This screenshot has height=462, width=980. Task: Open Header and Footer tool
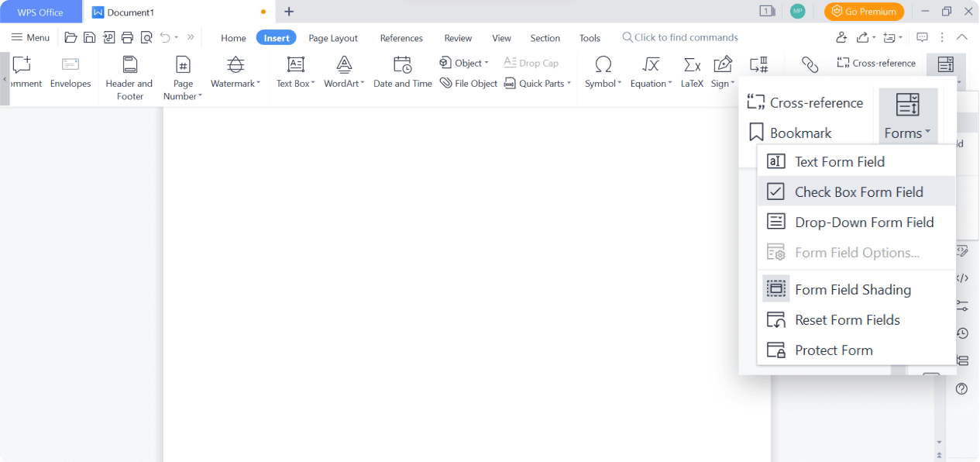[x=129, y=78]
